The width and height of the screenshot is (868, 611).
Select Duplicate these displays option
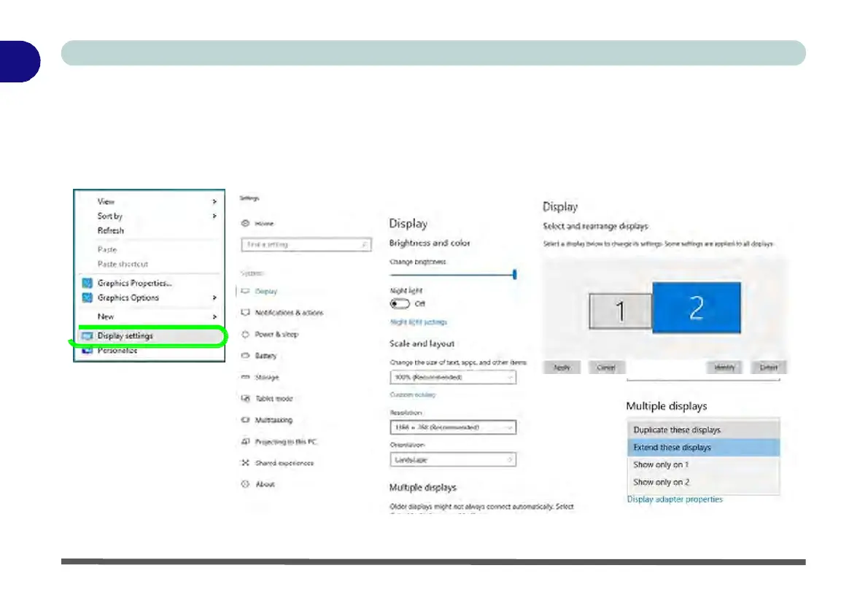click(703, 430)
